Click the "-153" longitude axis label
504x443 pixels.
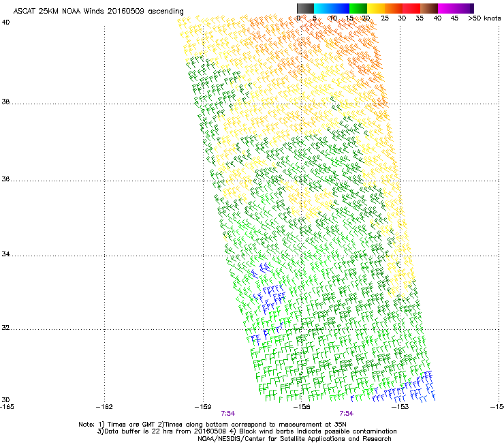pos(400,407)
